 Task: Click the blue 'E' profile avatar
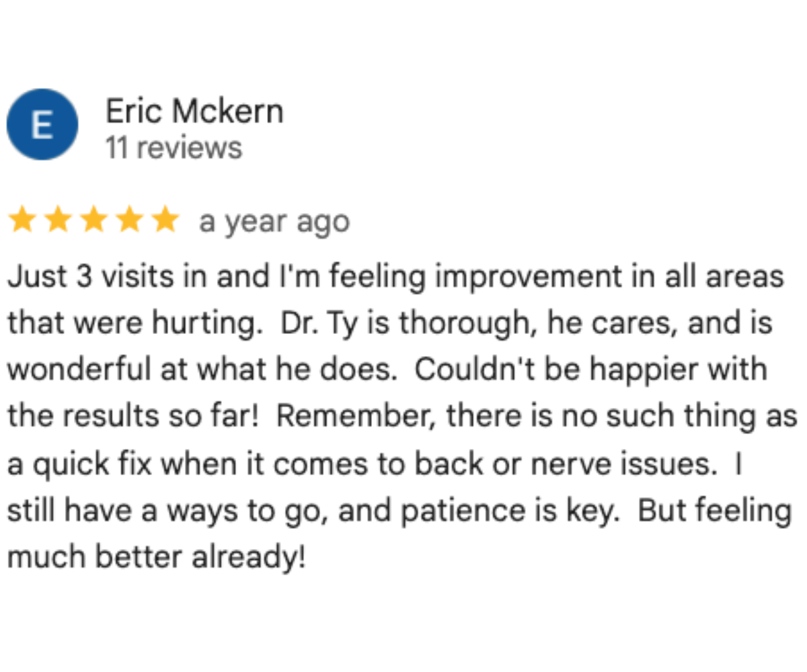click(x=42, y=124)
